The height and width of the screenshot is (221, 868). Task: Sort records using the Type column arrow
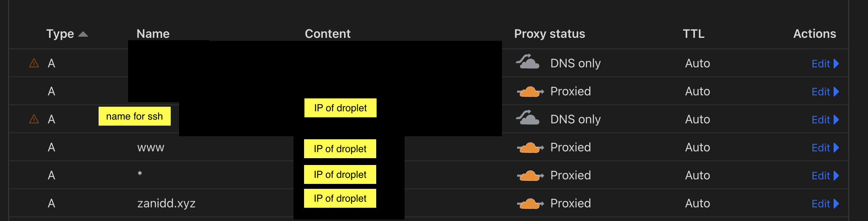83,34
